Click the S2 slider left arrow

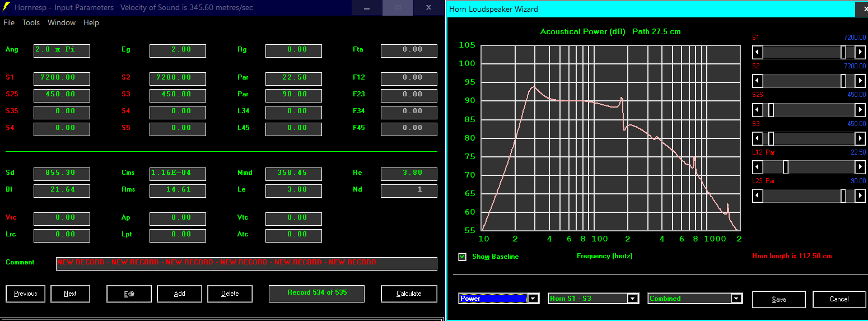click(x=757, y=81)
